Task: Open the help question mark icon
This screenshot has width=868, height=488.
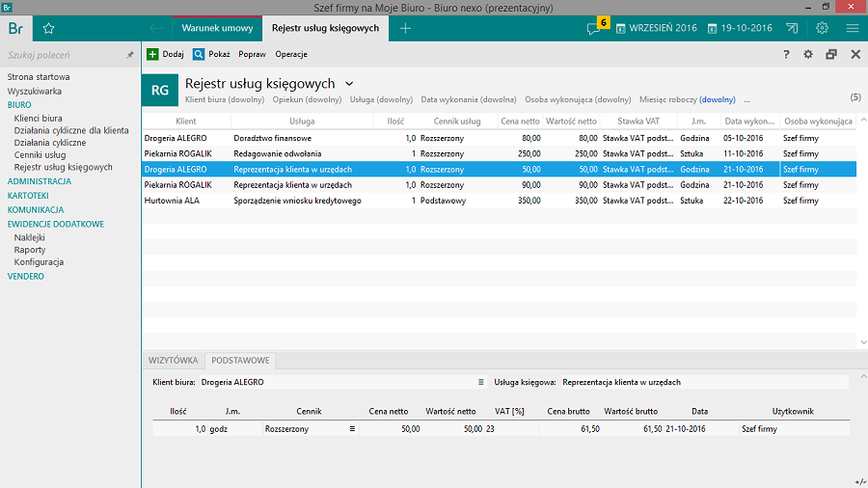Action: [x=786, y=55]
